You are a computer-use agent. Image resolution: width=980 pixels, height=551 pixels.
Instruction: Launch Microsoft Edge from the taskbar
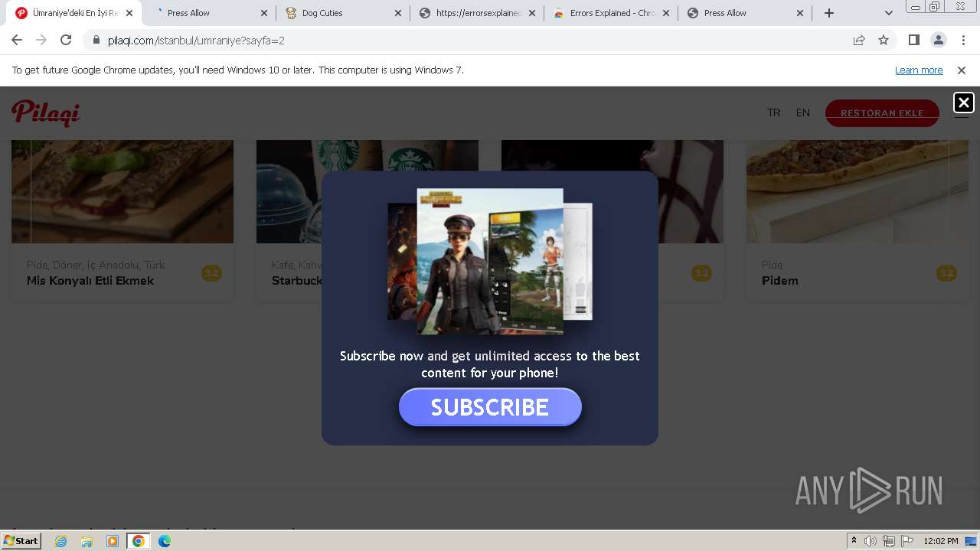point(165,541)
